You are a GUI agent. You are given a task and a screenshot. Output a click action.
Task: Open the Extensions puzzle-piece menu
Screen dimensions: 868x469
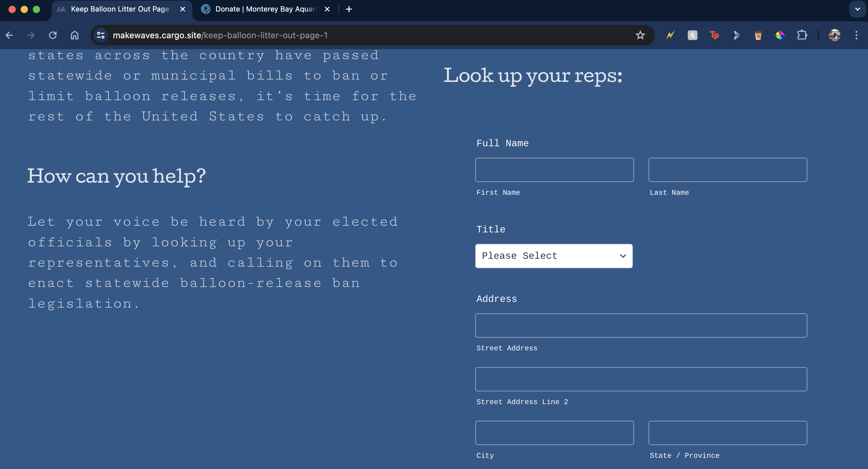click(x=802, y=35)
